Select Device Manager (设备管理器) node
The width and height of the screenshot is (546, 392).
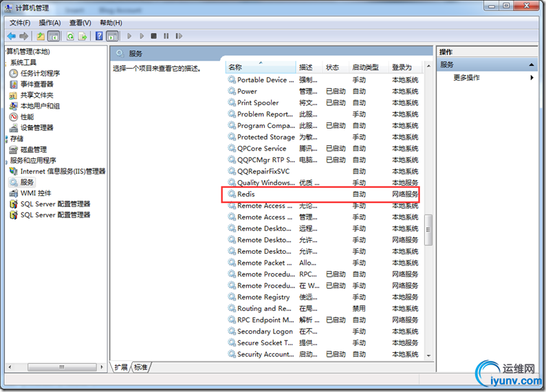tap(36, 127)
